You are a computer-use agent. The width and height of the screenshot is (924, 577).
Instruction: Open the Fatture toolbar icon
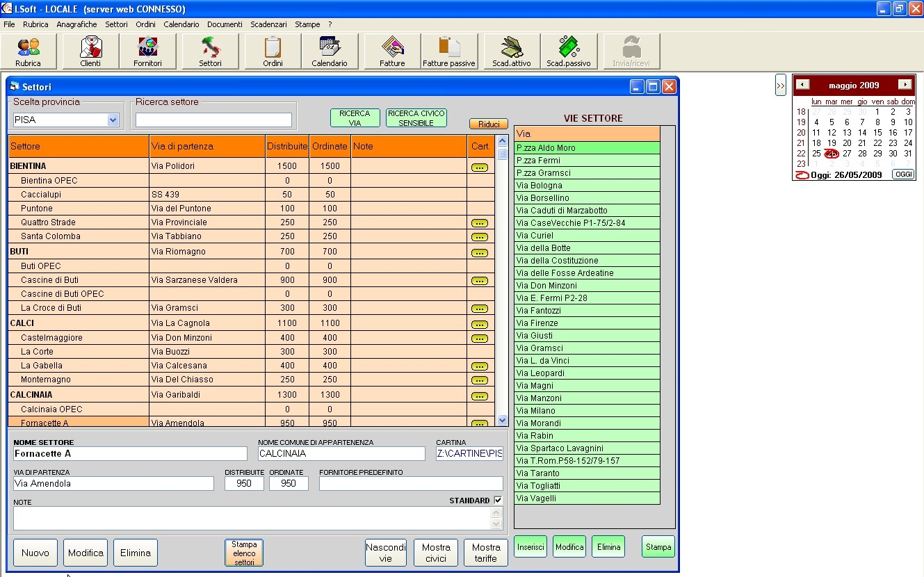[392, 51]
